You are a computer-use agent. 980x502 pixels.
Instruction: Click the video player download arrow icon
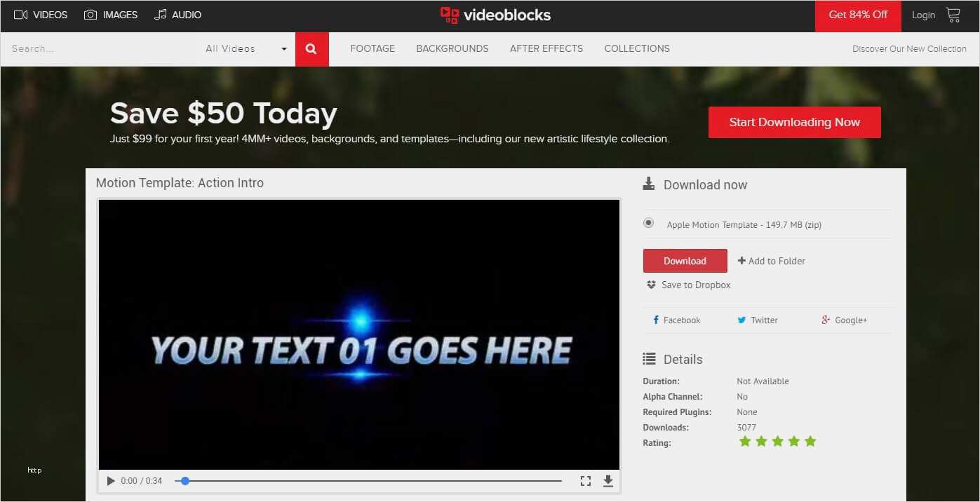pos(608,481)
